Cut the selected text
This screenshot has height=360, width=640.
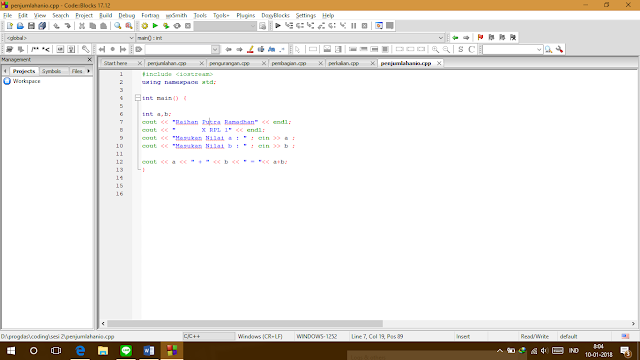pyautogui.click(x=82, y=26)
